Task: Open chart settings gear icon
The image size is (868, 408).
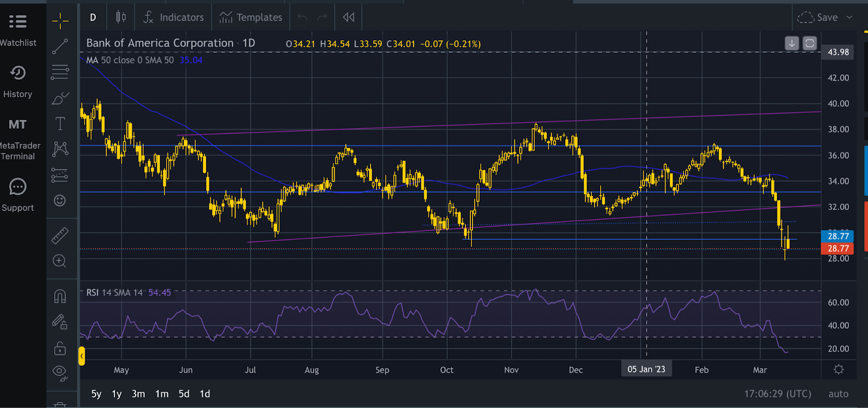Action: [839, 369]
